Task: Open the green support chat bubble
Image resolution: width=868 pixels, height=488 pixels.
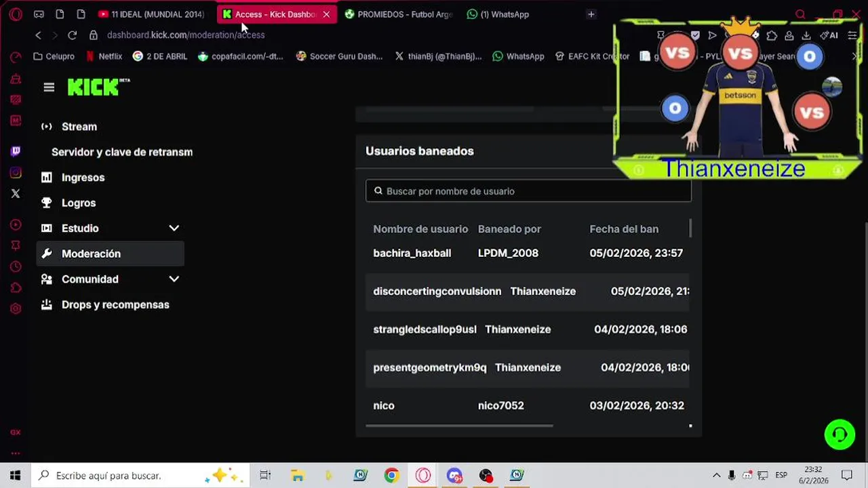Action: click(x=840, y=434)
